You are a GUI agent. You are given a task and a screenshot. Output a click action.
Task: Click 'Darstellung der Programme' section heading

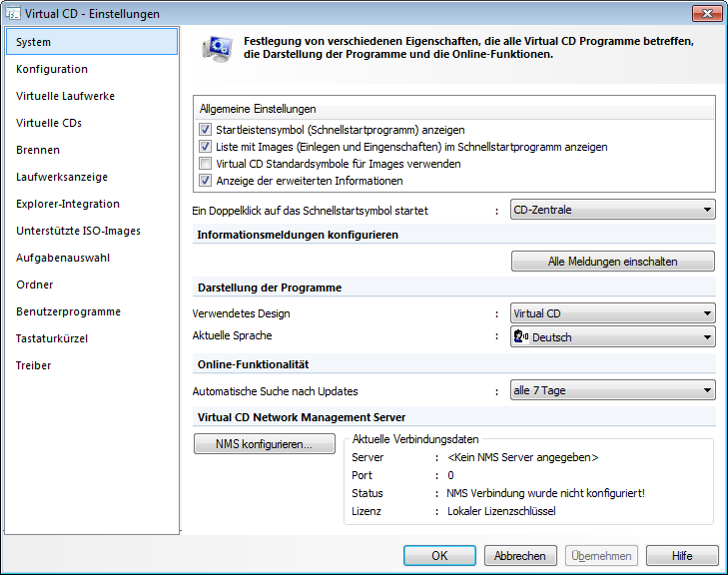[270, 287]
